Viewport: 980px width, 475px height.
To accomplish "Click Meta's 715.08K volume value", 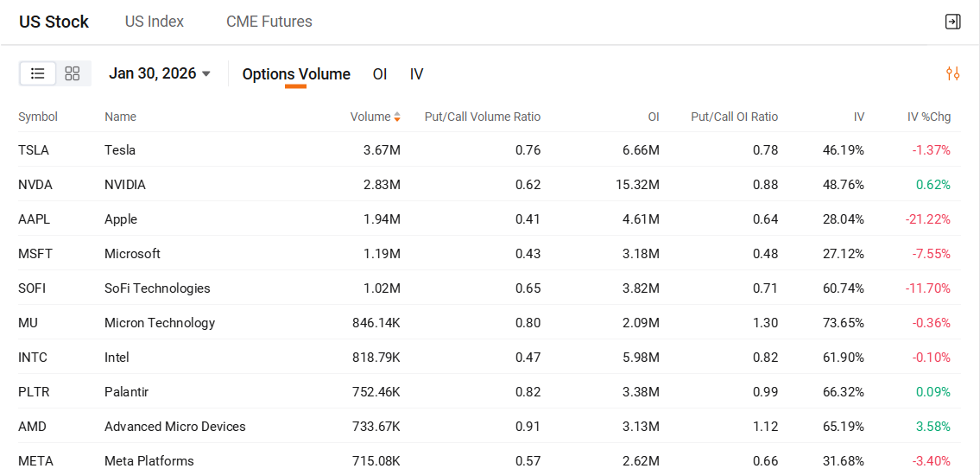I will coord(376,461).
